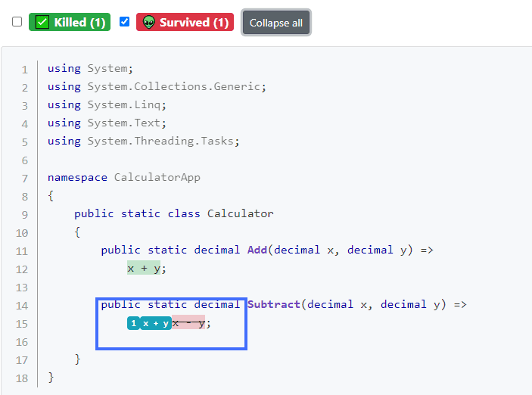The height and width of the screenshot is (395, 532).
Task: Click the struck-through 'x - y' original code
Action: [188, 322]
